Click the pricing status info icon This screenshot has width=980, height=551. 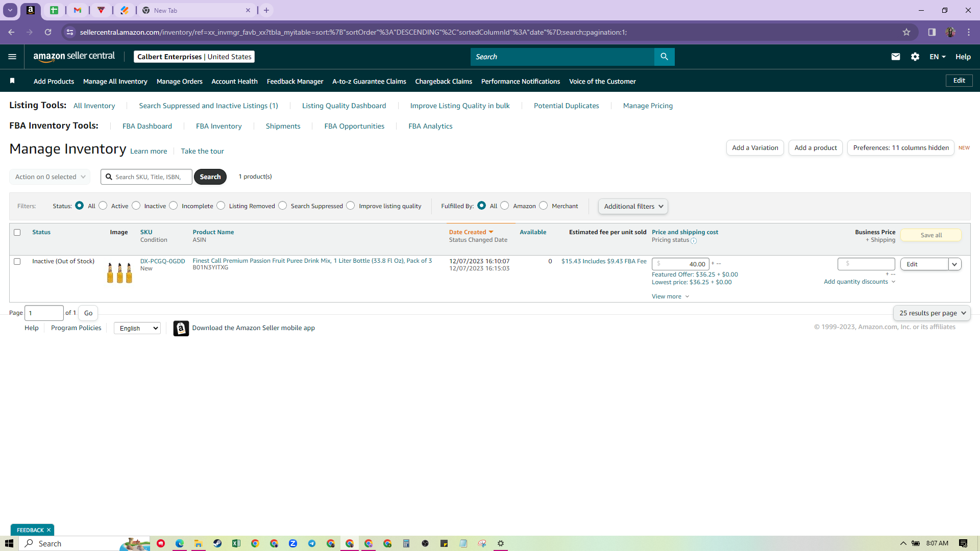(694, 241)
